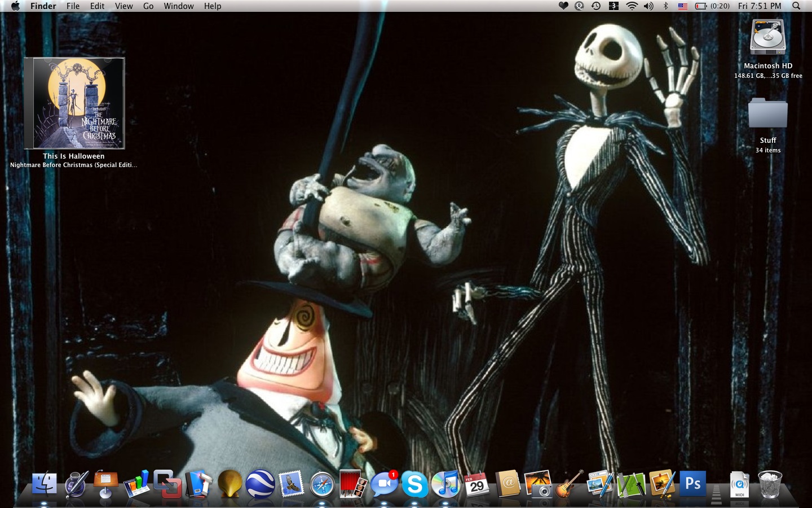Open the Finder application menu
The height and width of the screenshot is (508, 812).
[43, 6]
